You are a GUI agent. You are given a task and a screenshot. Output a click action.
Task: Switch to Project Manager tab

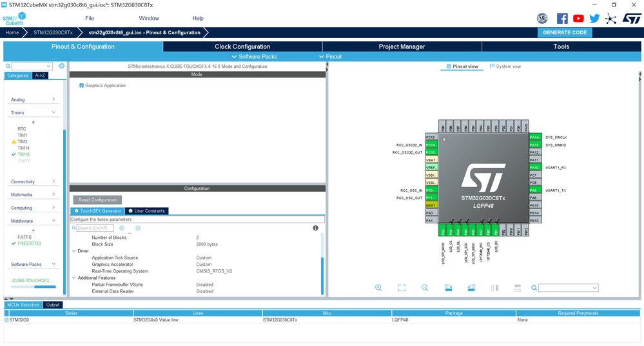point(402,46)
